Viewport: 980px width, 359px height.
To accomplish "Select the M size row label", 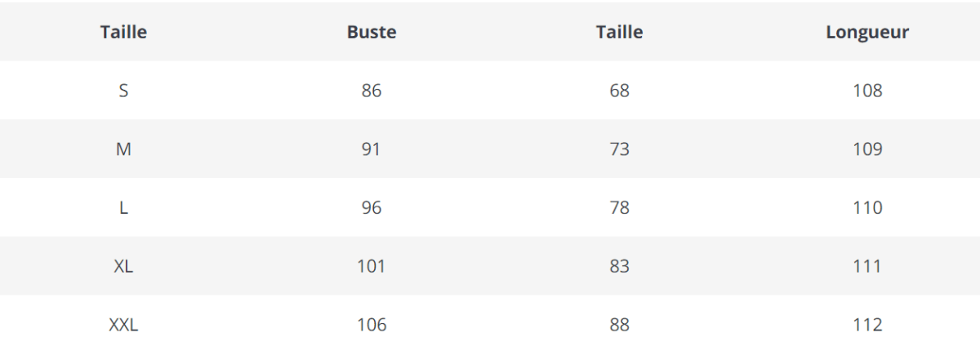I will point(123,149).
